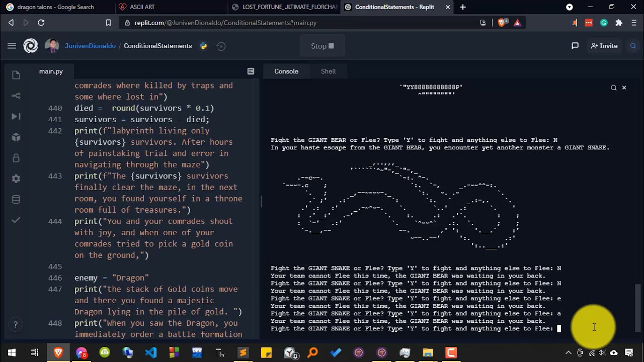Click the Python language icon
The width and height of the screenshot is (644, 362).
[x=203, y=46]
